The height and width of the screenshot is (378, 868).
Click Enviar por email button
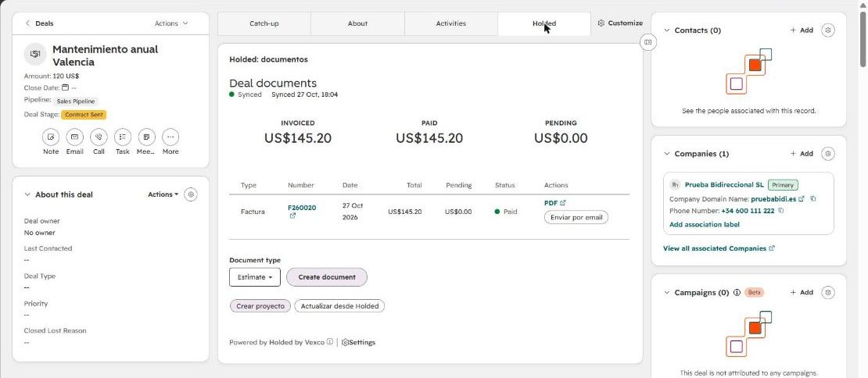click(x=576, y=217)
